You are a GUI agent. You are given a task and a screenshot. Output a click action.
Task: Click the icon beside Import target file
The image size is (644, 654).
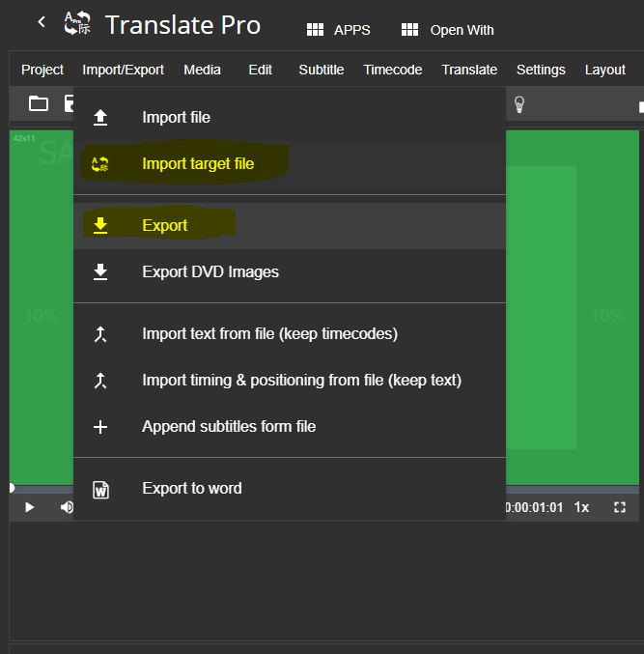pos(100,164)
